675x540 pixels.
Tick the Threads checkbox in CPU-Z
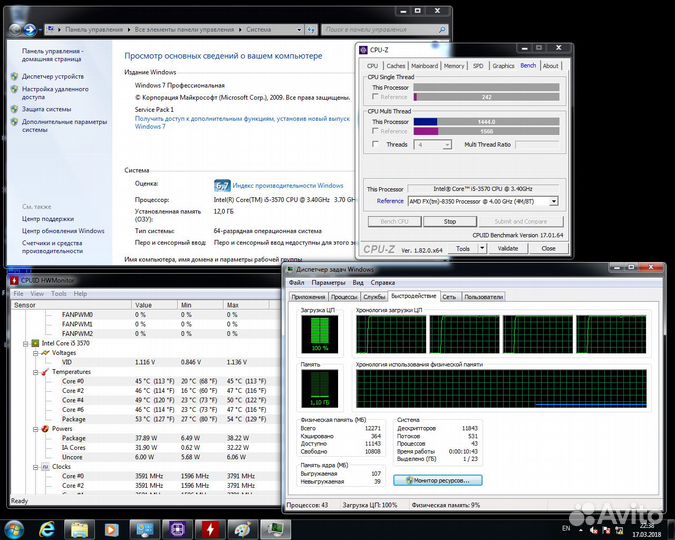point(375,144)
